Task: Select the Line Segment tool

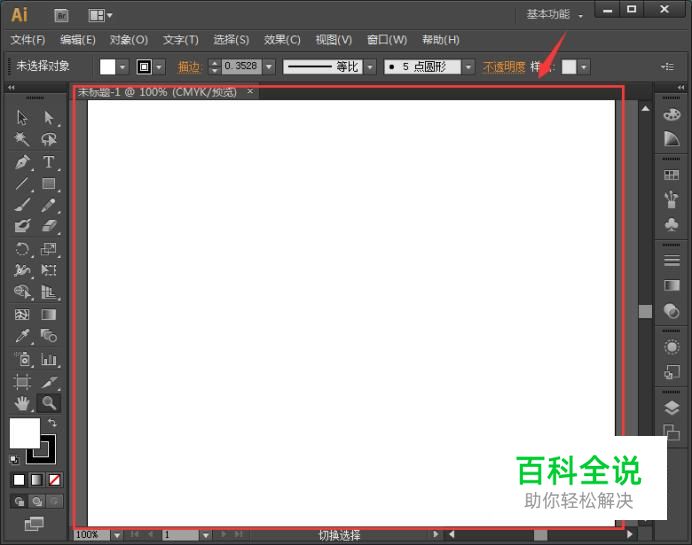Action: pyautogui.click(x=22, y=184)
